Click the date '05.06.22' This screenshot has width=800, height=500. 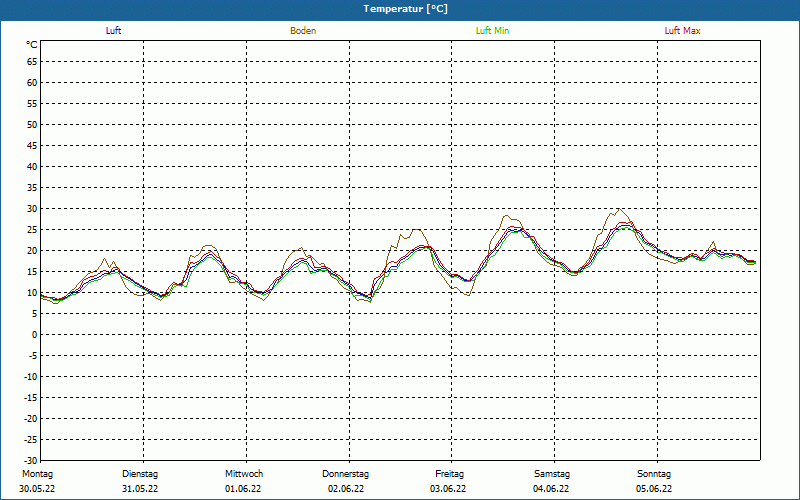pyautogui.click(x=654, y=489)
